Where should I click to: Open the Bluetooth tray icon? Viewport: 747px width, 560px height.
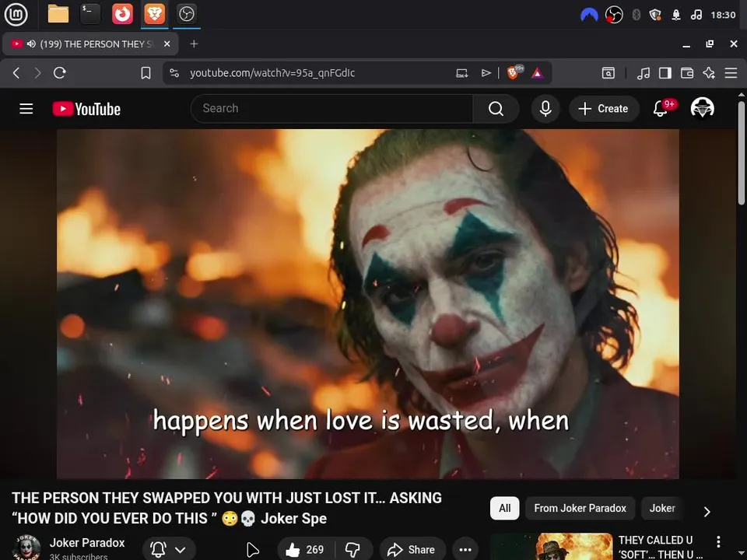tap(636, 16)
